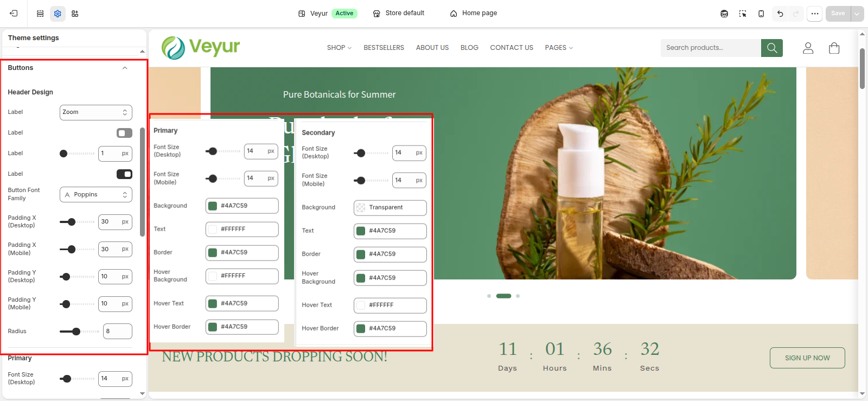The height and width of the screenshot is (401, 868).
Task: Open the Sidekick assistant face icon
Action: click(x=724, y=14)
